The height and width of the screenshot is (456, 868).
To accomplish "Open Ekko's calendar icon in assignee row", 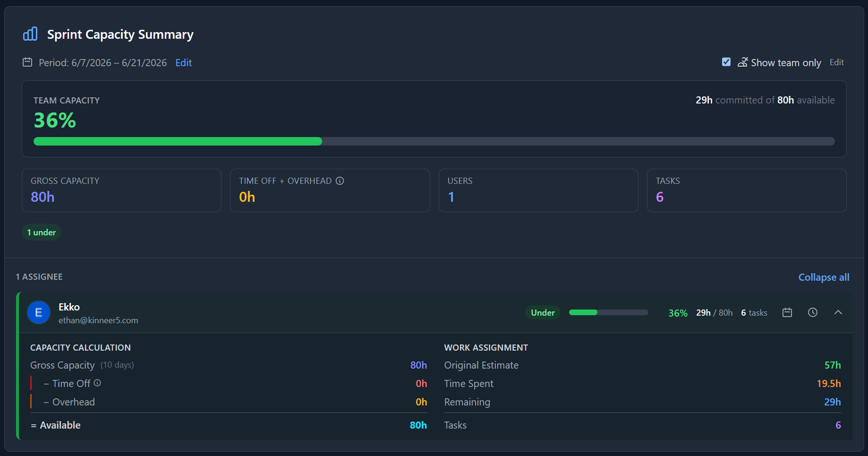I will point(787,312).
